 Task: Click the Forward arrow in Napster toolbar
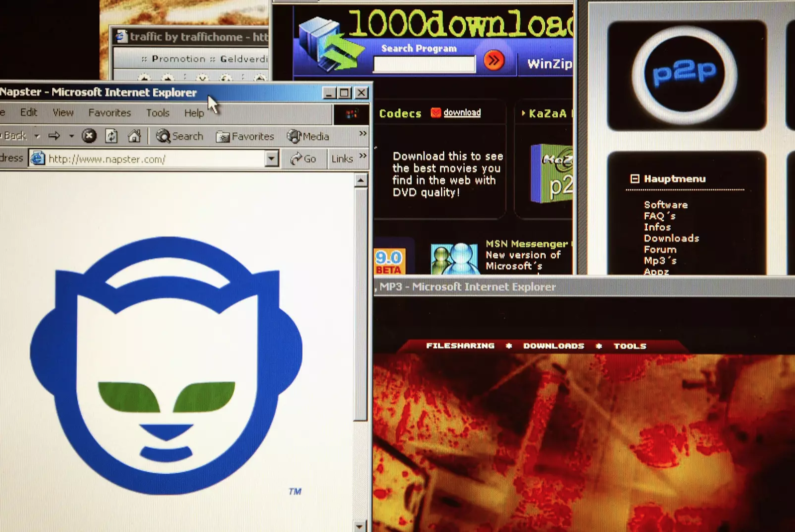point(54,136)
